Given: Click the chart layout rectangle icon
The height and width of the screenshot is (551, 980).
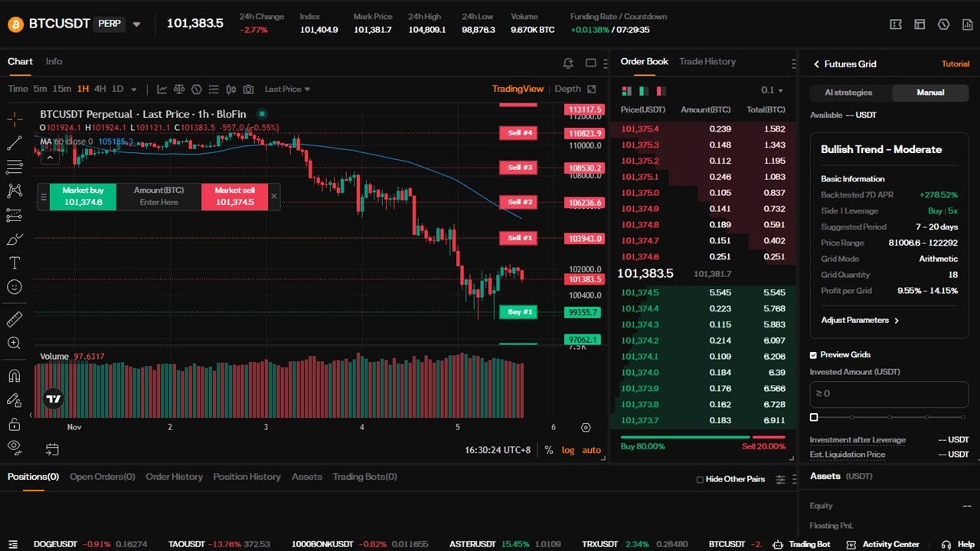Looking at the screenshot, I should click(590, 64).
